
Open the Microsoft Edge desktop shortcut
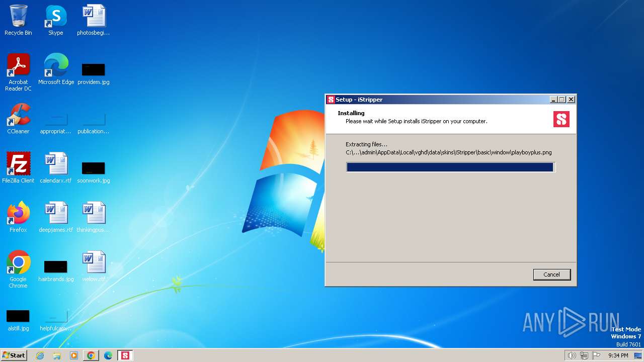click(56, 69)
